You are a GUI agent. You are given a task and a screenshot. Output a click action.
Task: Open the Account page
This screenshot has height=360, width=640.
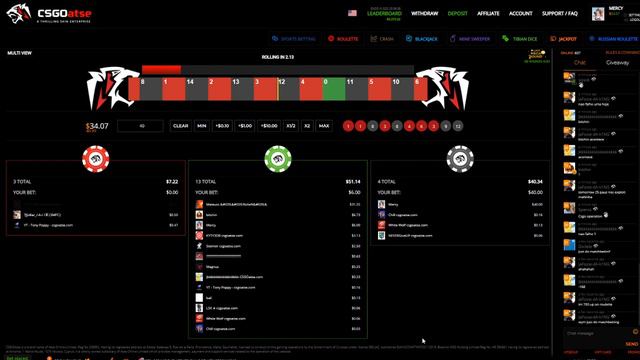pyautogui.click(x=520, y=13)
